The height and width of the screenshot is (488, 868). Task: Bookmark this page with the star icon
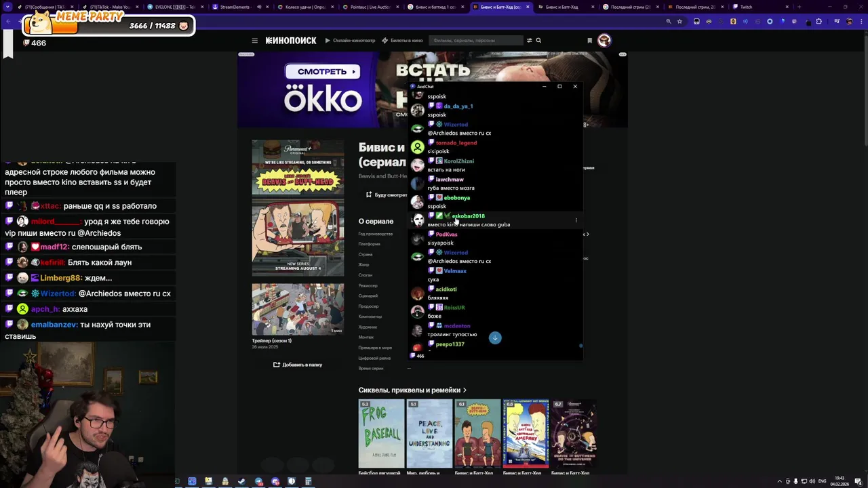(679, 22)
